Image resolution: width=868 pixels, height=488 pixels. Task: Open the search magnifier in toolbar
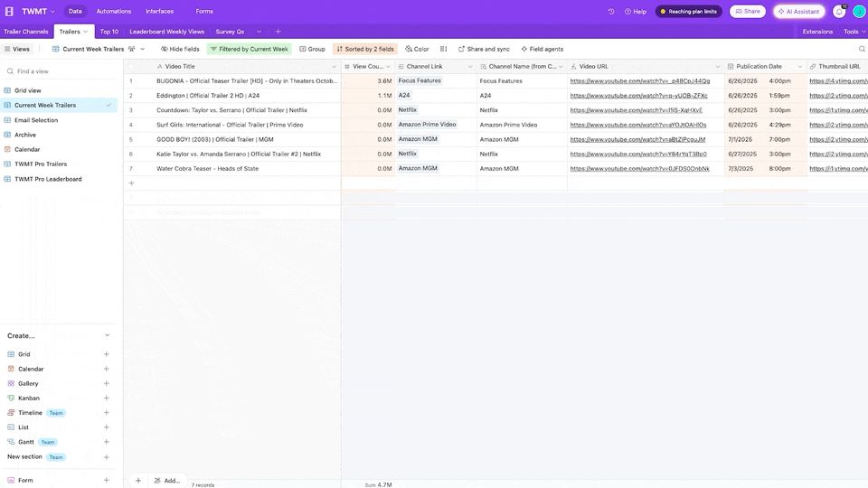[x=862, y=49]
